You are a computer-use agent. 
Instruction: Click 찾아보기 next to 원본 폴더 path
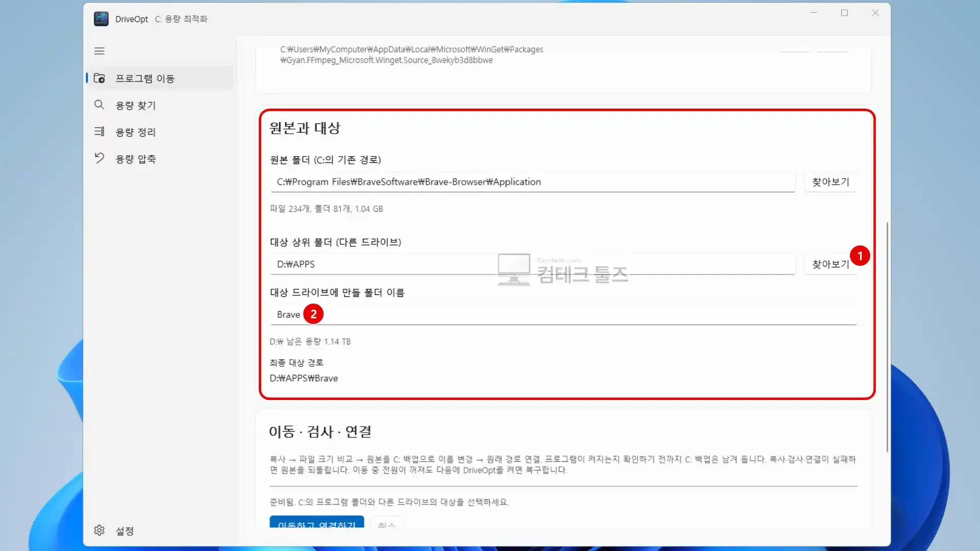point(830,182)
